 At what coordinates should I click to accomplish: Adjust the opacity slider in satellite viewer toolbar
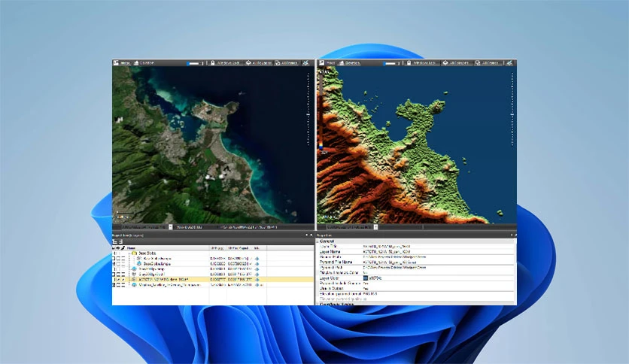(195, 63)
